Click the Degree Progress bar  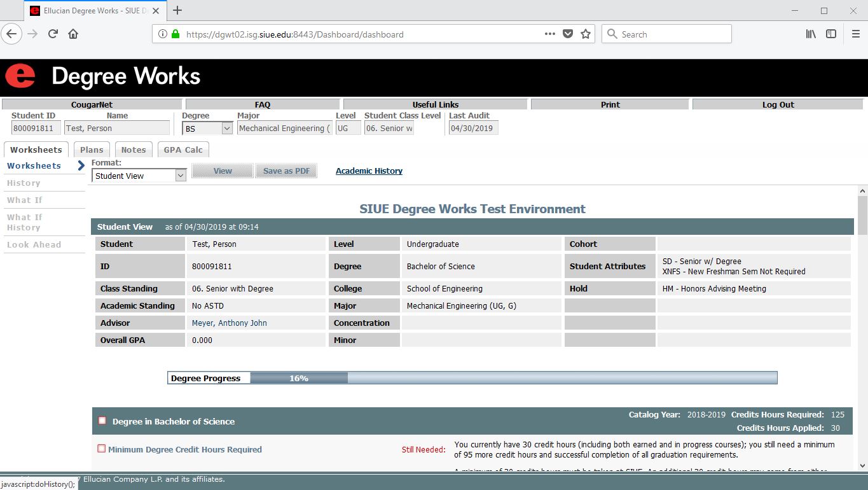click(472, 378)
